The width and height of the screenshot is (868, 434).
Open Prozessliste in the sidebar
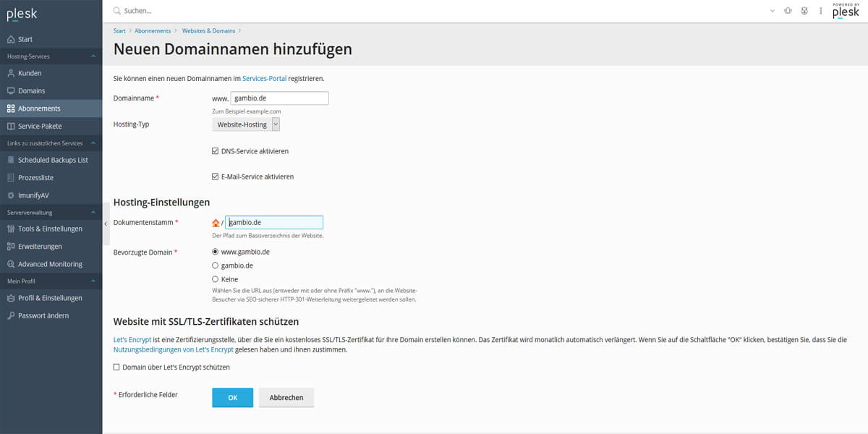(x=51, y=177)
